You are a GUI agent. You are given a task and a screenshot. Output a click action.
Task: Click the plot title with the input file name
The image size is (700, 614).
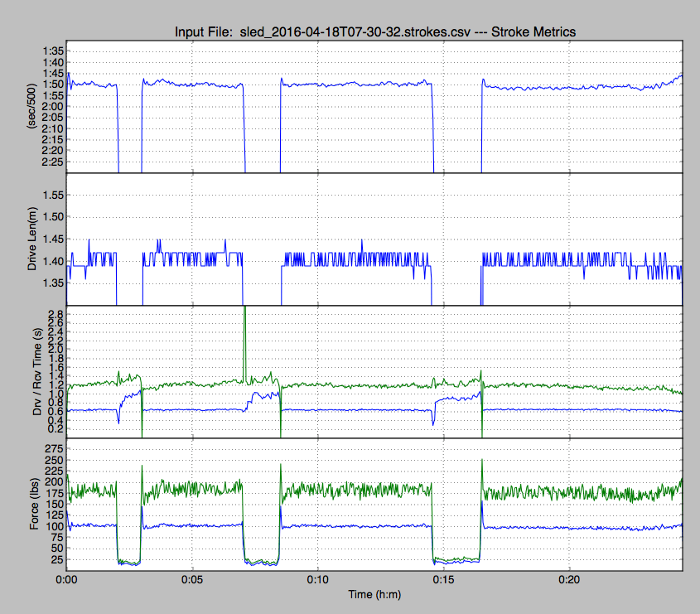(374, 31)
